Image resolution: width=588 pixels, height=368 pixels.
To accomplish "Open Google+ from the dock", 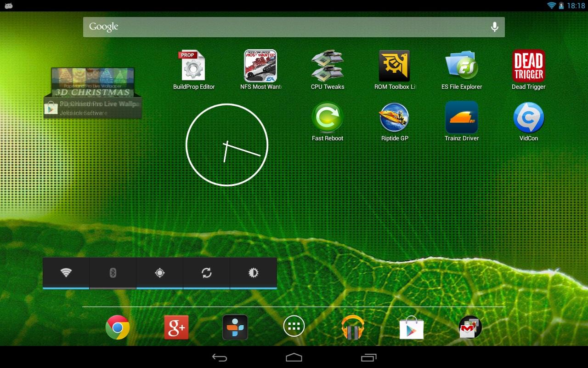I will click(176, 327).
